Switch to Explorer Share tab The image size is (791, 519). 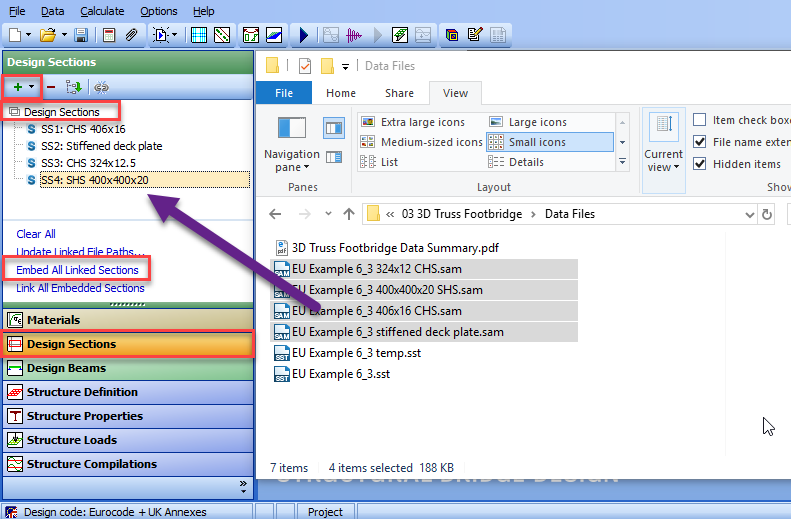tap(399, 93)
